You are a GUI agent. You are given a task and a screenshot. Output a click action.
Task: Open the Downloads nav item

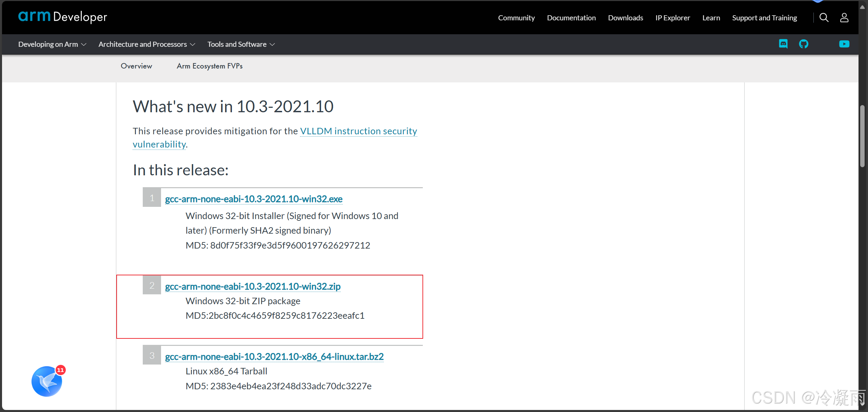[626, 18]
